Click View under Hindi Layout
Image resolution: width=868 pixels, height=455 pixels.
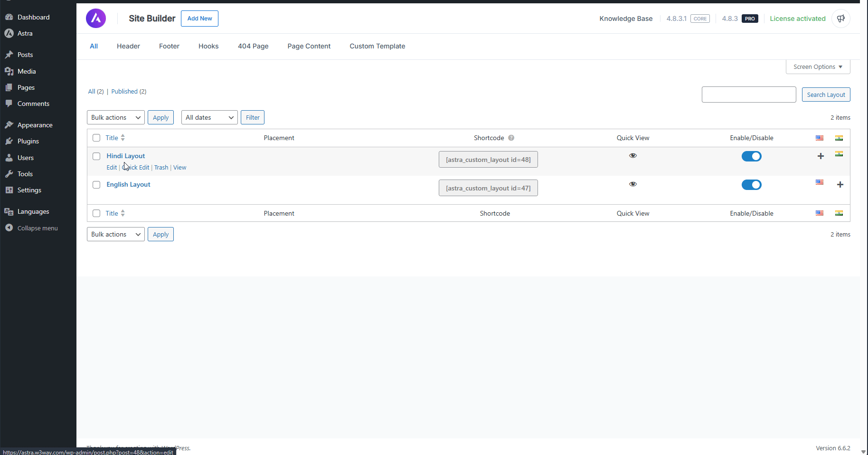[x=180, y=167]
